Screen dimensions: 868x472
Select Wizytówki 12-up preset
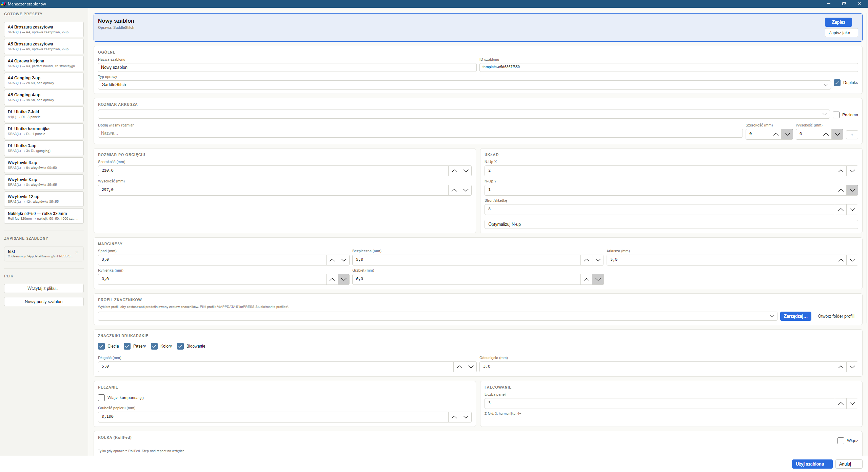44,199
